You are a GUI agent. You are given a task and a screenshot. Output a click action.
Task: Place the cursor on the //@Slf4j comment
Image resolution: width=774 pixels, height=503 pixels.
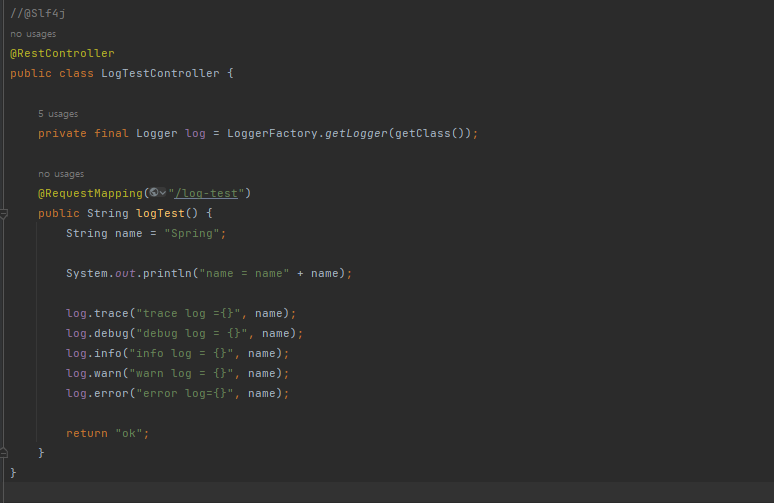coord(38,13)
